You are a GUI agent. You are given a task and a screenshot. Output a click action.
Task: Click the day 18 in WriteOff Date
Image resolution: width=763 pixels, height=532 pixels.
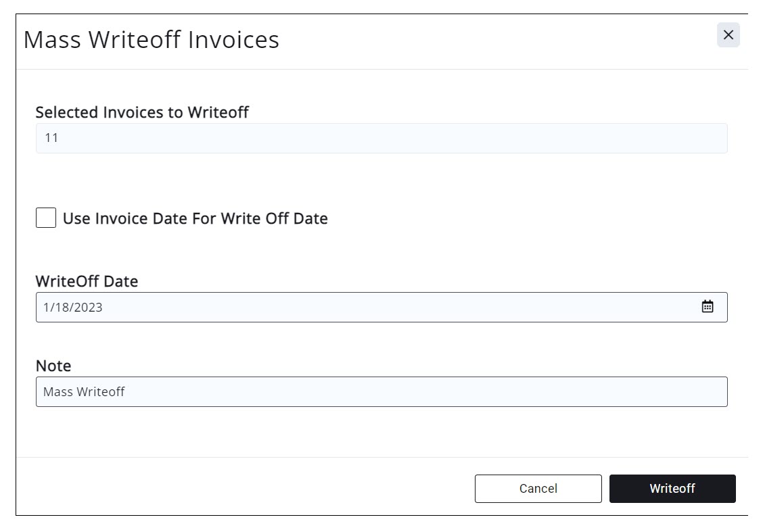(x=62, y=308)
